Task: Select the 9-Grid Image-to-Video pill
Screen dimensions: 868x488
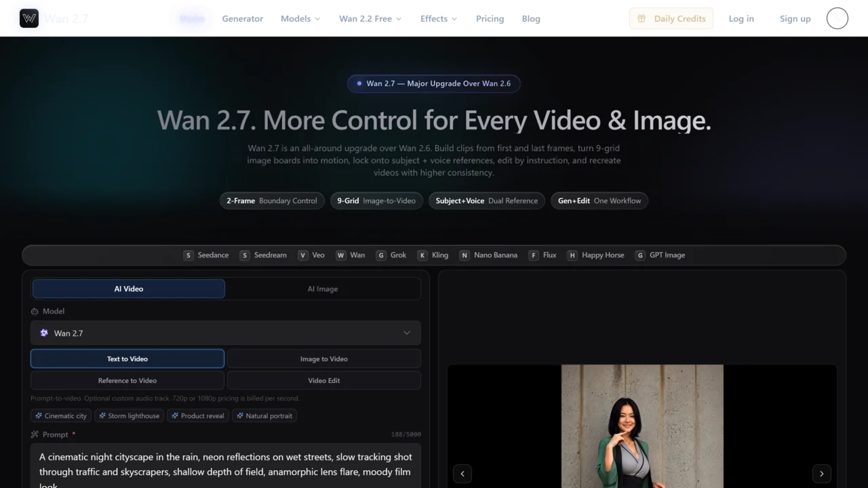Action: [376, 201]
